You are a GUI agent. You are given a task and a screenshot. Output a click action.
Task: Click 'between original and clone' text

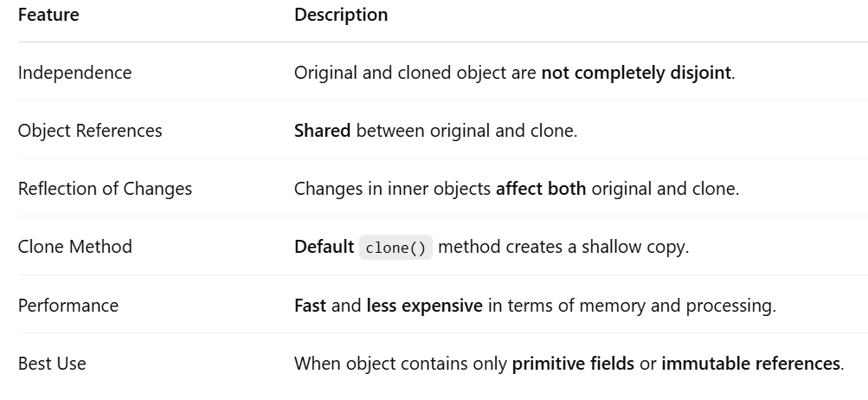coord(466,131)
